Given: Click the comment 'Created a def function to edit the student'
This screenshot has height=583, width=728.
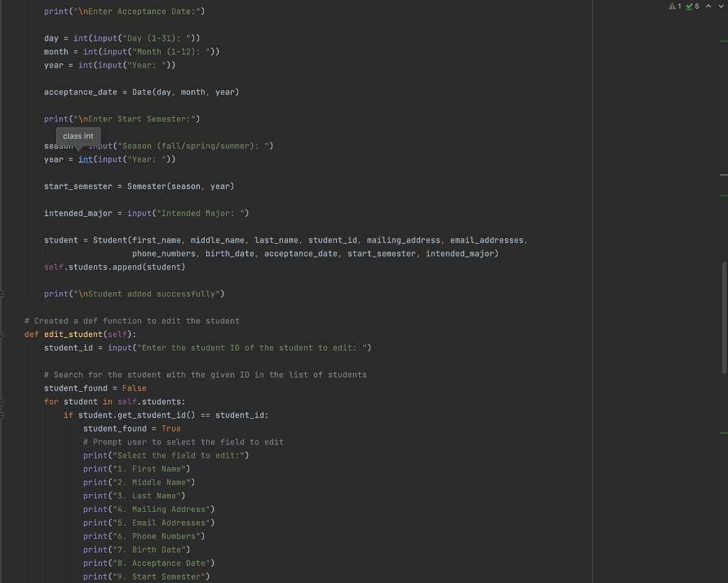Looking at the screenshot, I should coord(132,321).
